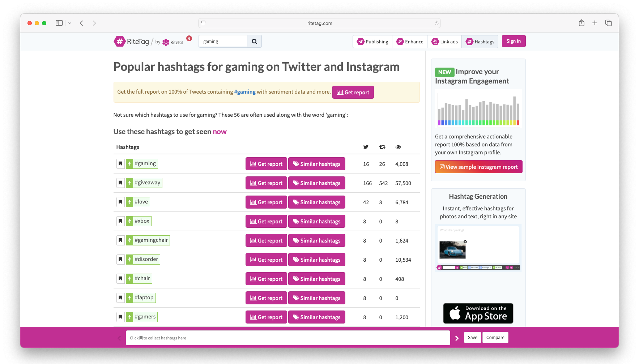Screen dimensions: 639x364
Task: Click the right chevron in bottom bar
Action: pyautogui.click(x=457, y=338)
